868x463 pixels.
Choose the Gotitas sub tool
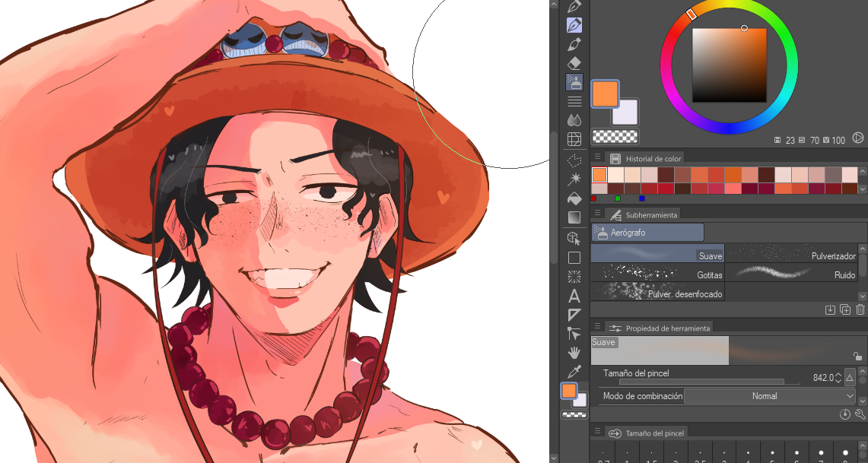click(657, 272)
